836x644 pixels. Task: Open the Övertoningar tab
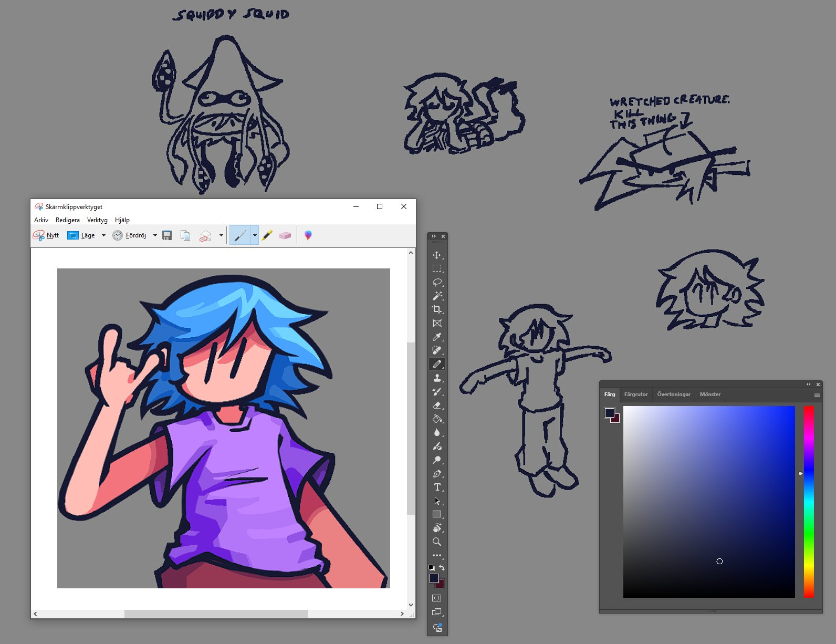(673, 394)
